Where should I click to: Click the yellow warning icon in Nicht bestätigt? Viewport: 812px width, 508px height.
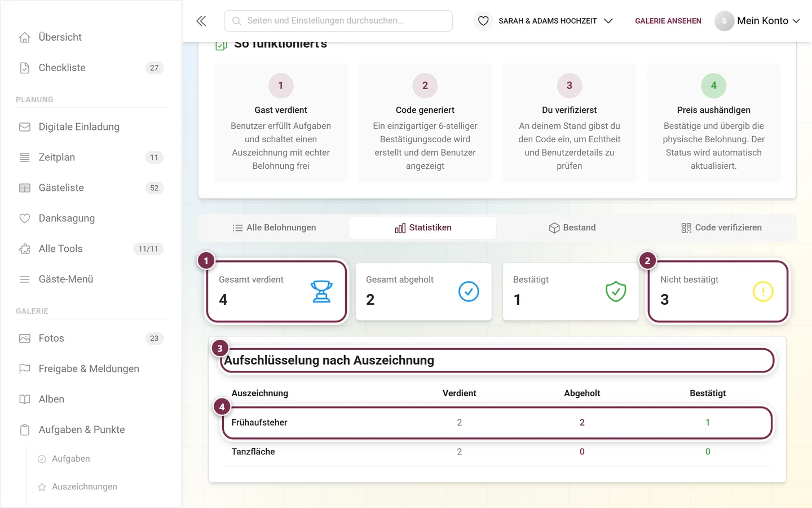pos(763,291)
